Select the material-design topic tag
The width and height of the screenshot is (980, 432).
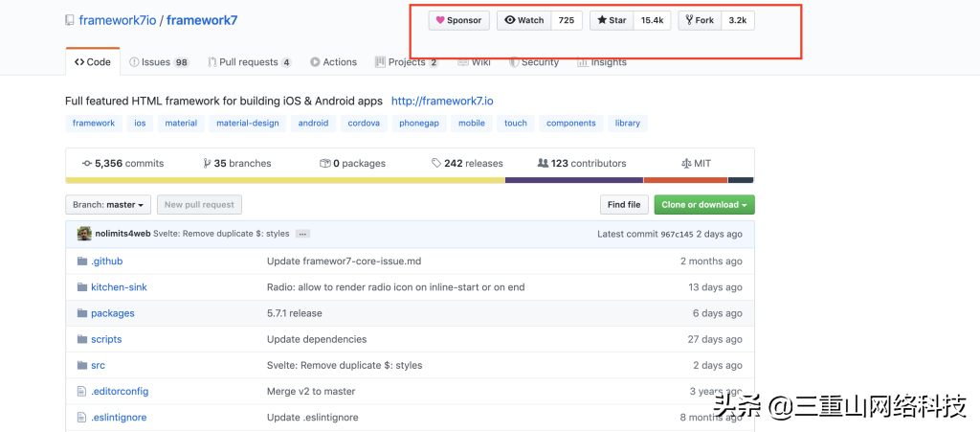[248, 124]
